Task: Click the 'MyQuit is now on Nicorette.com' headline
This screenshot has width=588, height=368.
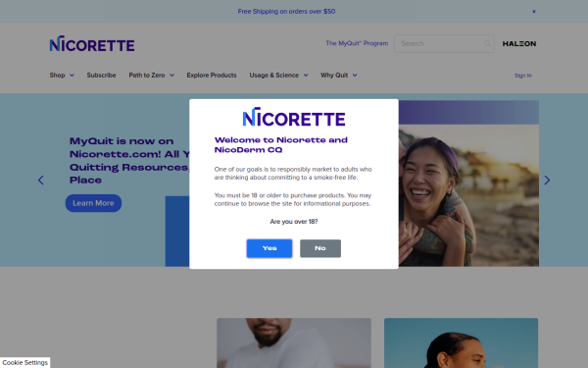Action: [x=129, y=160]
